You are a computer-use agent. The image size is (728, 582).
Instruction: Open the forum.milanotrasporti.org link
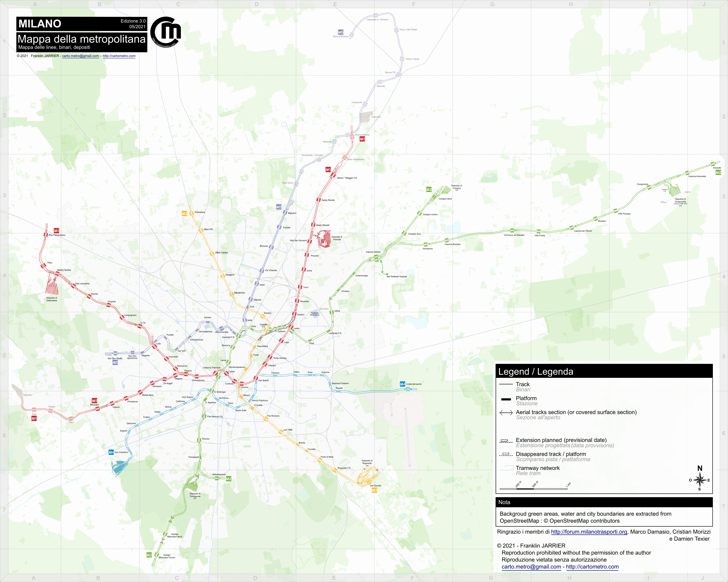click(589, 532)
